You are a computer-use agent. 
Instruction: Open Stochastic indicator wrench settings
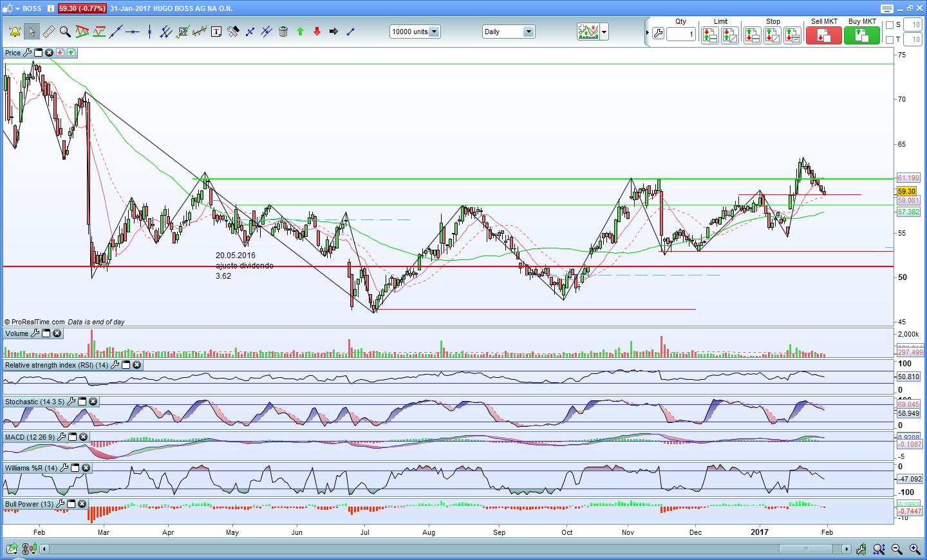pos(71,402)
